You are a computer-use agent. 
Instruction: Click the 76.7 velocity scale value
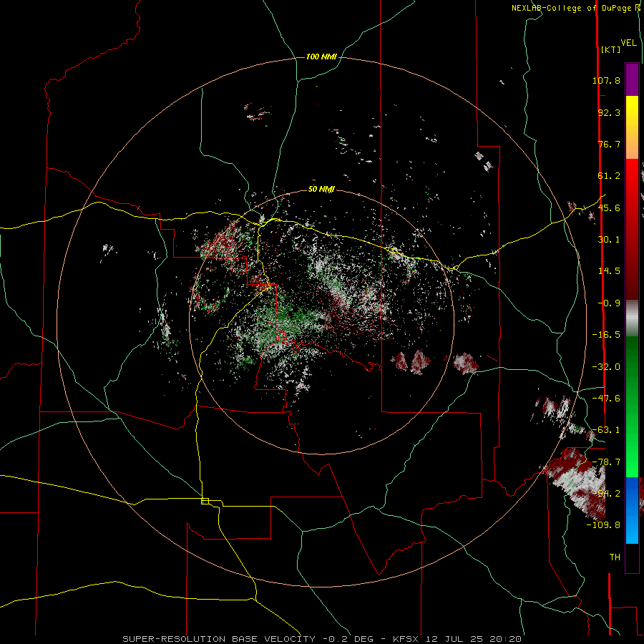609,144
